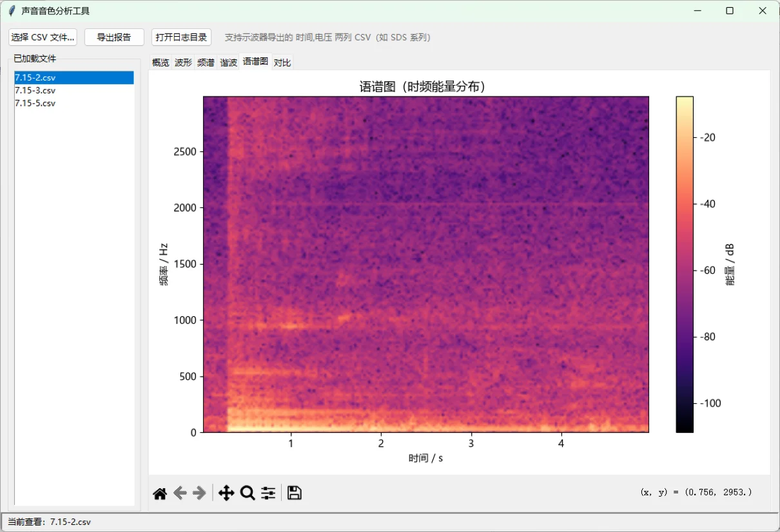The image size is (780, 532).
Task: Click the supported CSV format hint text
Action: tap(327, 37)
